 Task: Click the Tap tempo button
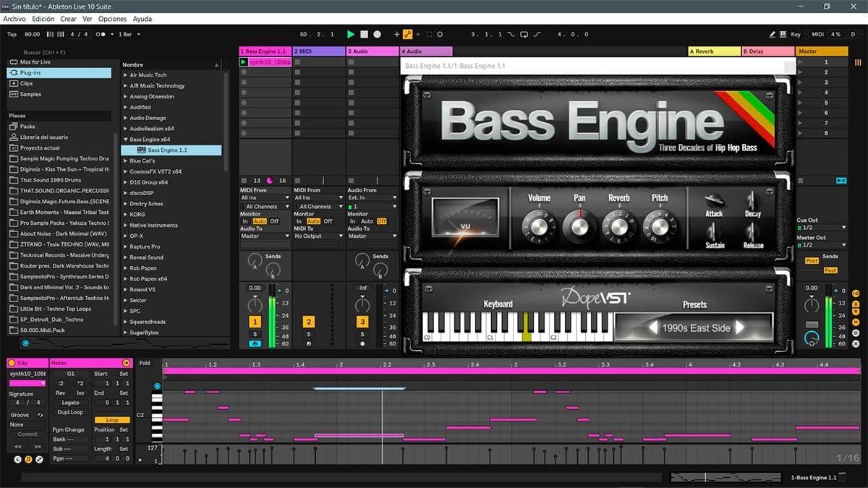(12, 34)
